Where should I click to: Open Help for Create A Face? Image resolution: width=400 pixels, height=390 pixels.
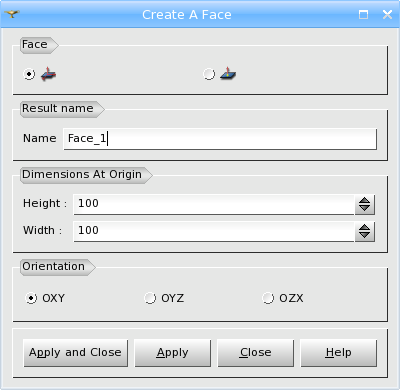coord(339,353)
